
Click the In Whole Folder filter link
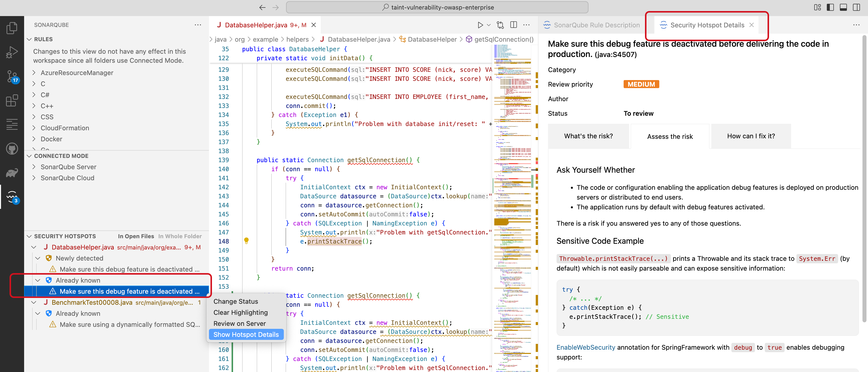(x=180, y=236)
